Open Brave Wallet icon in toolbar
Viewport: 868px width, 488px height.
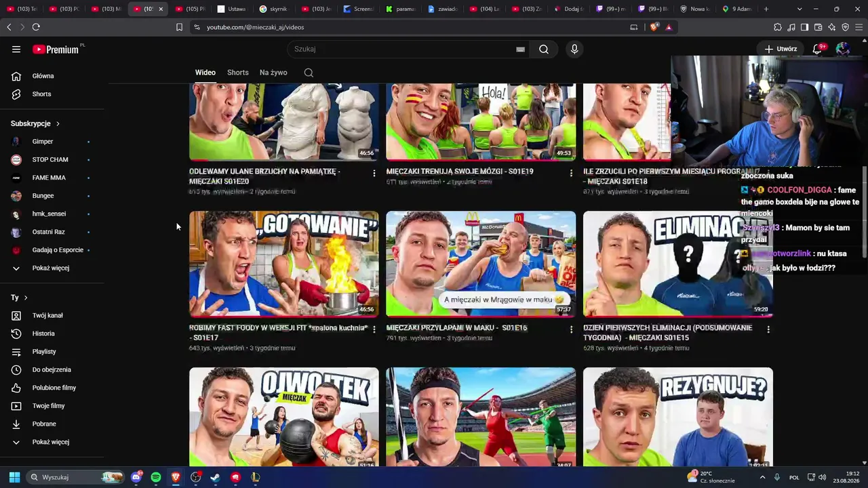[818, 27]
